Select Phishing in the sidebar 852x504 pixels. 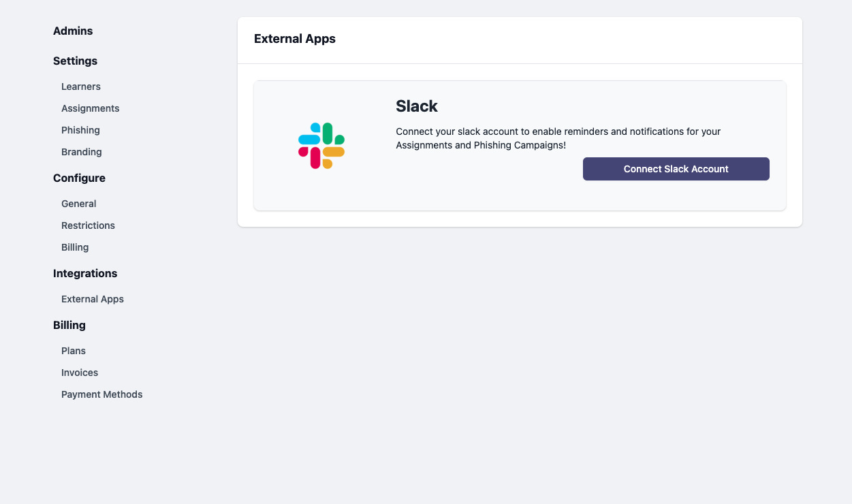(x=80, y=130)
